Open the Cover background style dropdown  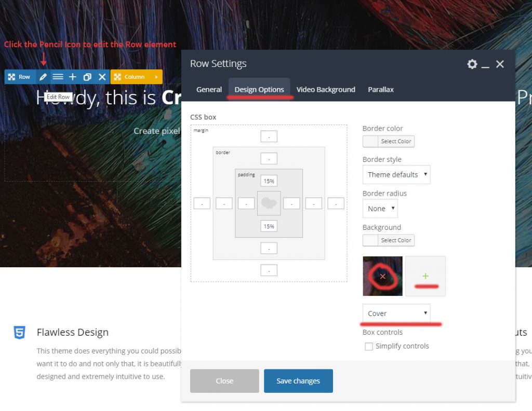click(396, 313)
